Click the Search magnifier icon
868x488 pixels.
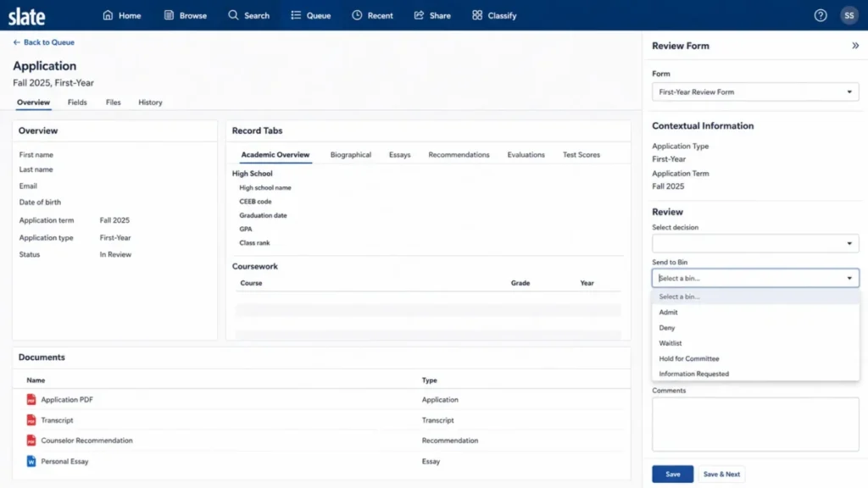point(233,15)
